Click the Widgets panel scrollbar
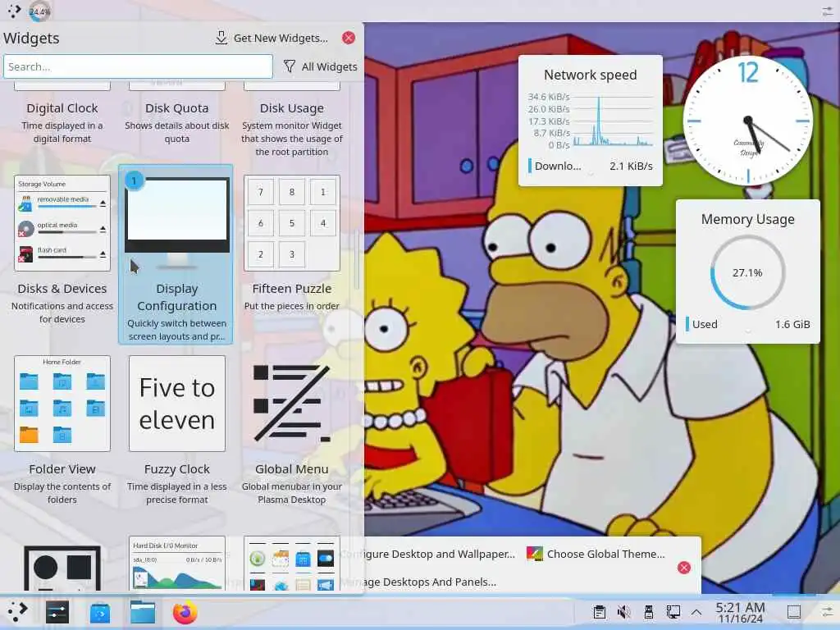 point(357,260)
